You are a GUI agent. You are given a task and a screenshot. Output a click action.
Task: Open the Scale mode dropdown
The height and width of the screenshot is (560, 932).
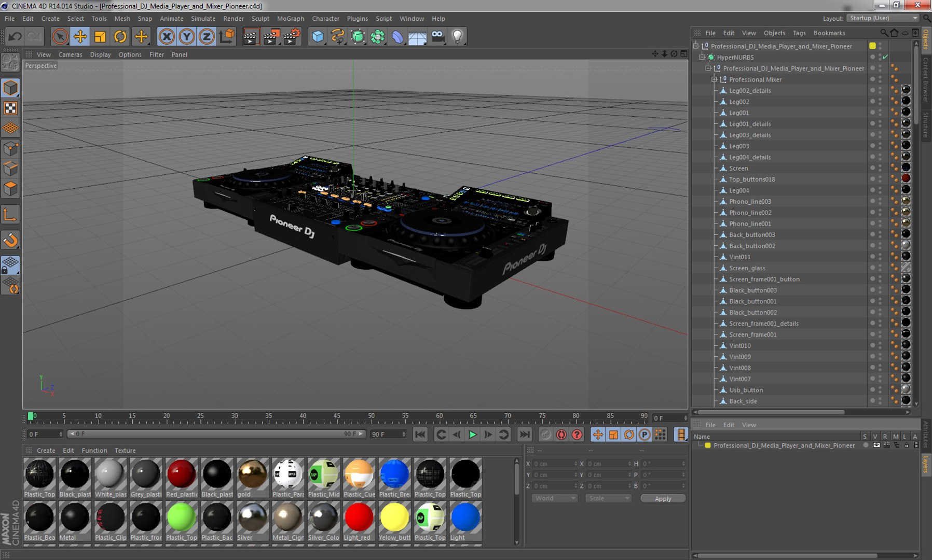click(608, 498)
